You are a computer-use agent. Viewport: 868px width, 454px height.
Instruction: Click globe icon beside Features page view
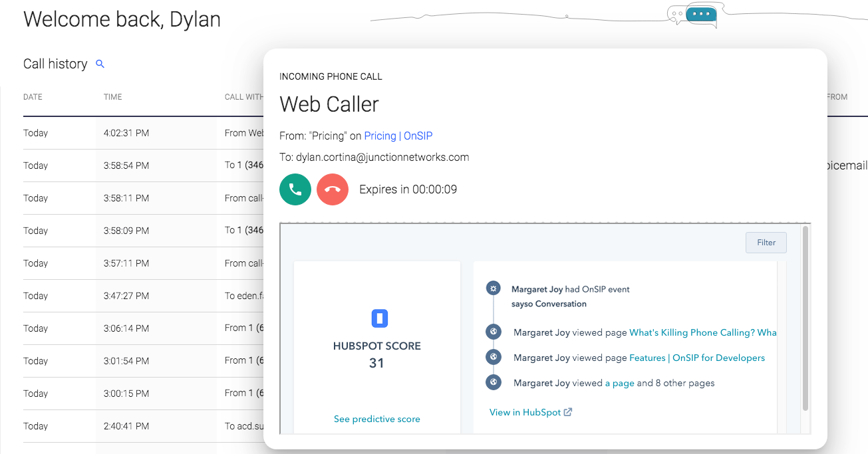click(x=493, y=358)
